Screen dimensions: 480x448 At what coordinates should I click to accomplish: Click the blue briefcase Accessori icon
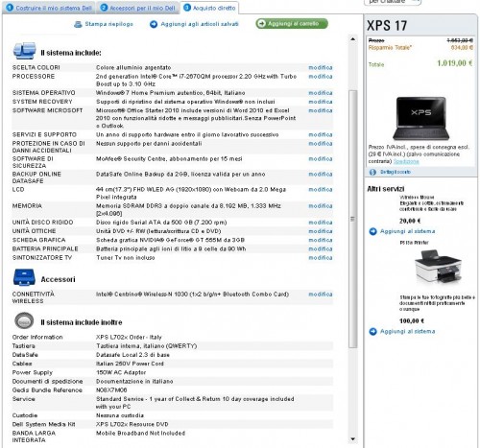pyautogui.click(x=24, y=277)
